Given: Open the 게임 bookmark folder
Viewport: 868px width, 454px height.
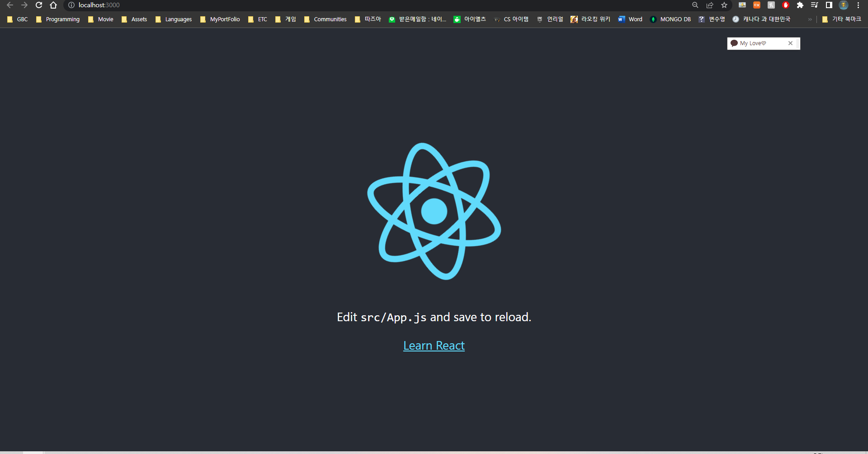Looking at the screenshot, I should coord(286,19).
